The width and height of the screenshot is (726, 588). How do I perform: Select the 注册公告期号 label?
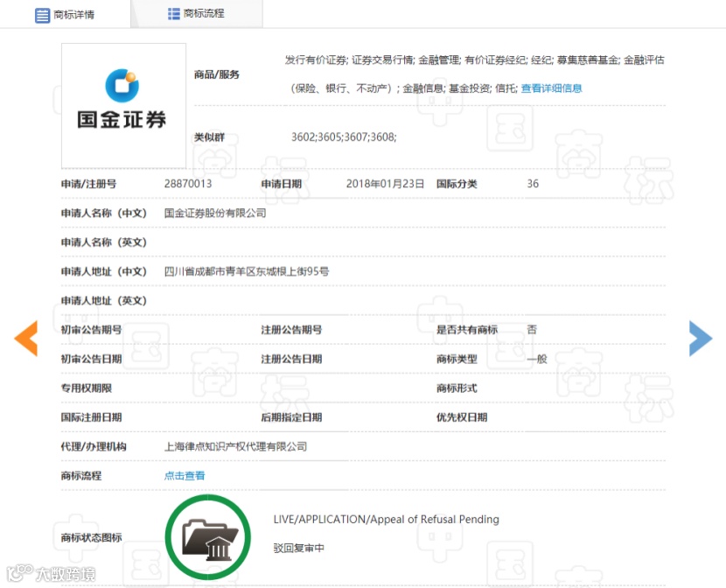coord(291,330)
